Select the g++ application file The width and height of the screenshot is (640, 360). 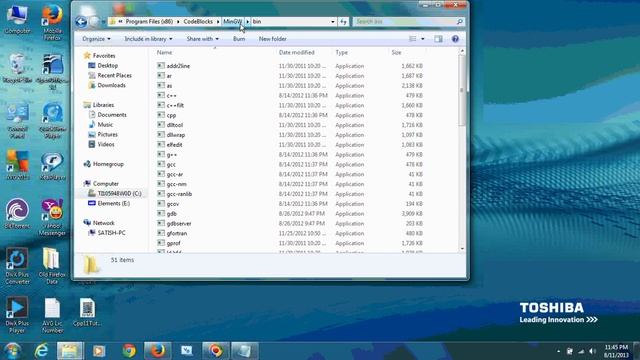click(171, 155)
